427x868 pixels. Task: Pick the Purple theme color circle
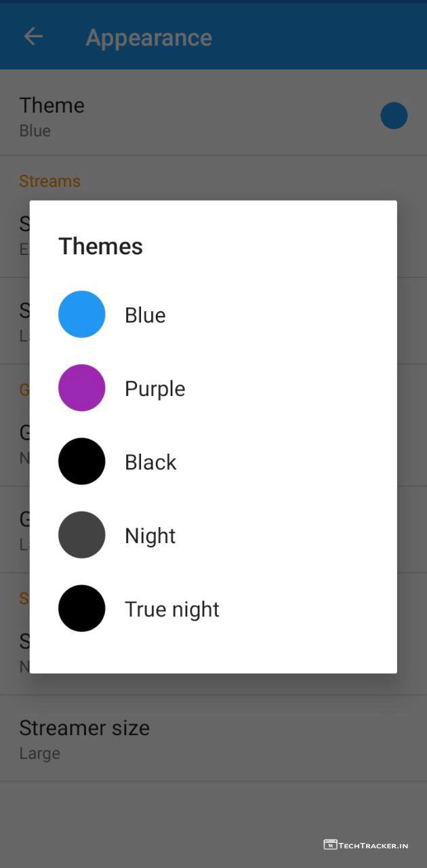pyautogui.click(x=82, y=388)
